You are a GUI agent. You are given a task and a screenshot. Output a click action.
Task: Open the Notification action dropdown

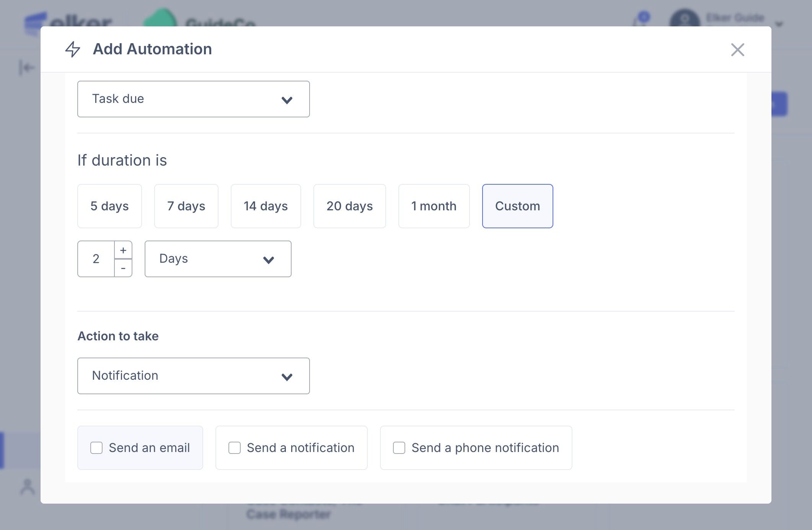click(193, 376)
